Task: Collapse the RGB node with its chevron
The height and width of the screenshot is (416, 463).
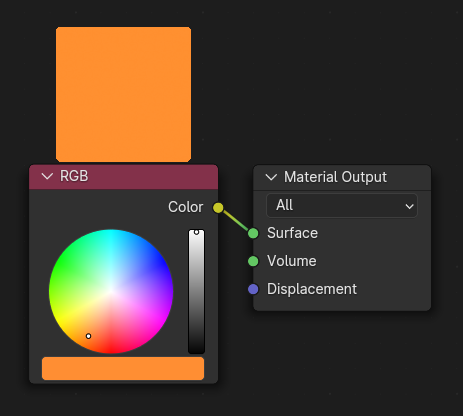Action: (x=47, y=176)
